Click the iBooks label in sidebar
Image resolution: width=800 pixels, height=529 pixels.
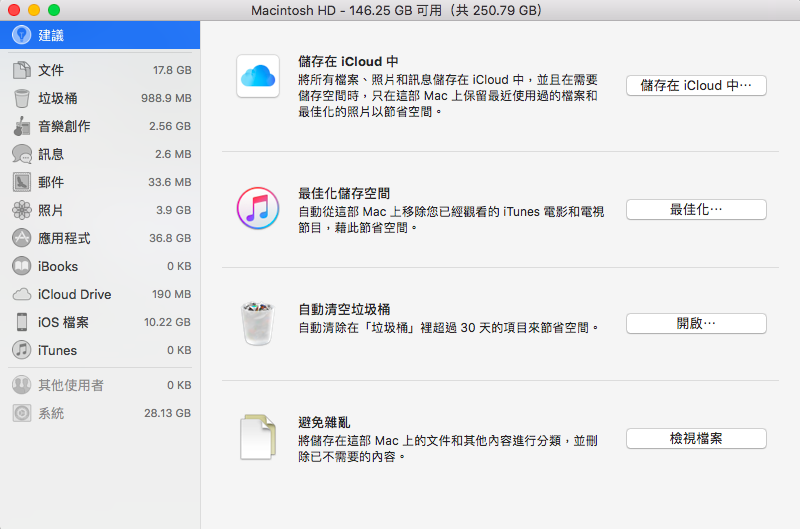click(x=58, y=266)
